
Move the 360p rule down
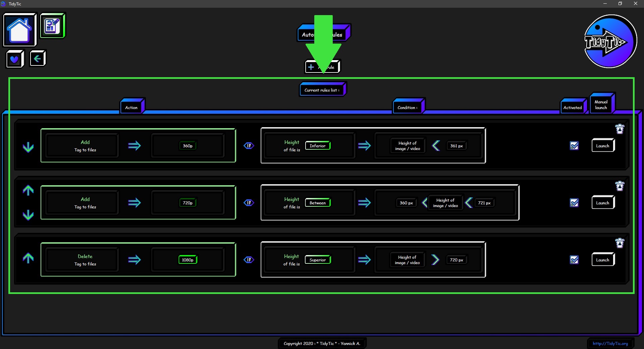click(28, 147)
